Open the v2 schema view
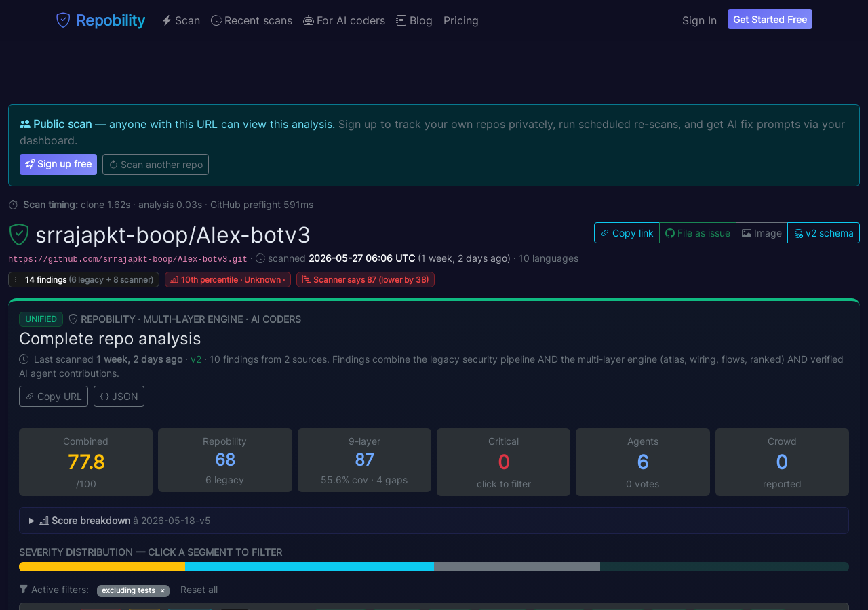 click(x=823, y=232)
